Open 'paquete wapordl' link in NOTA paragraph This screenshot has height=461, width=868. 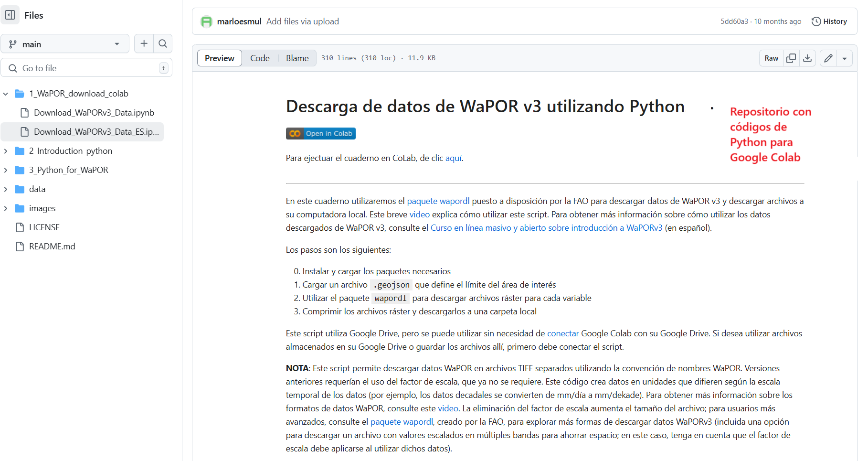(402, 422)
